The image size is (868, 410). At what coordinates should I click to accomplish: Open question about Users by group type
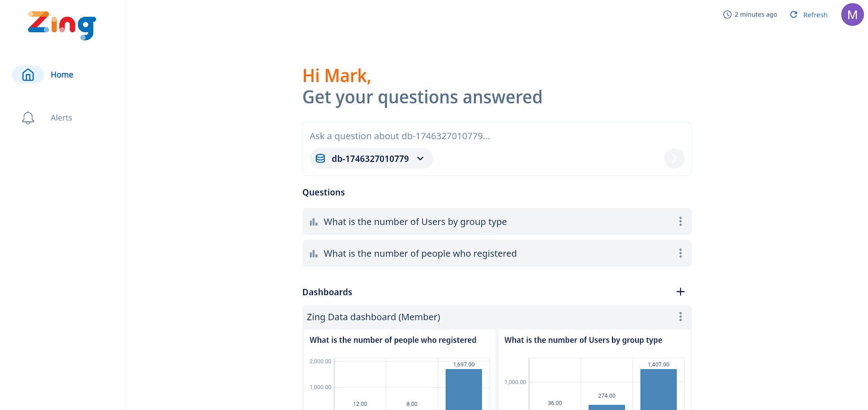tap(415, 222)
